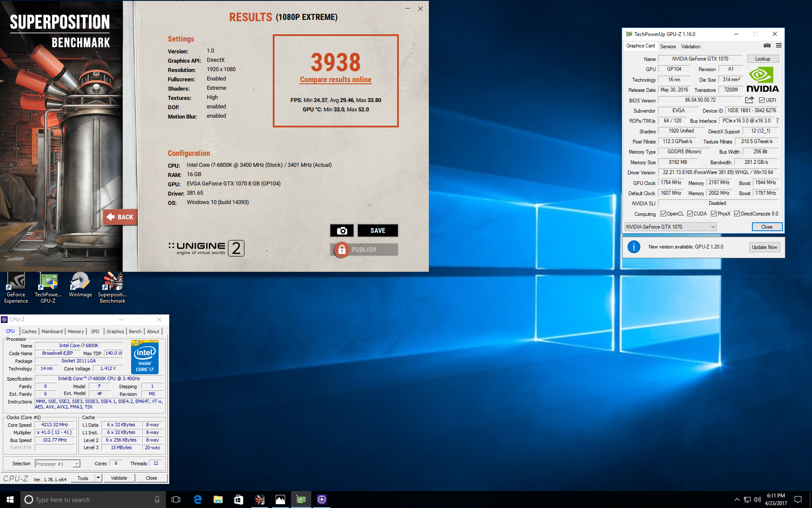Toggle CUDA checkbox
This screenshot has height=508, width=812.
coord(690,214)
